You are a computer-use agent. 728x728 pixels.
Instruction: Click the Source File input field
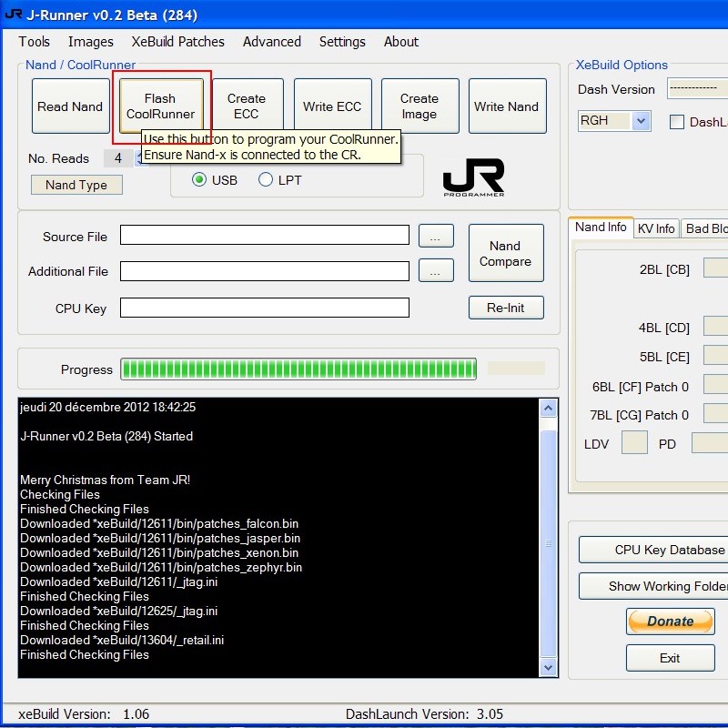[265, 235]
